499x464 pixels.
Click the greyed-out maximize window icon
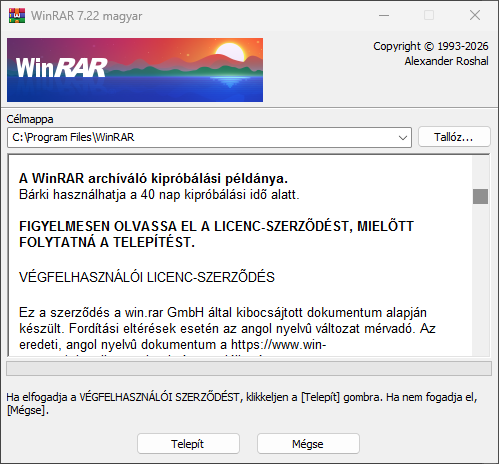pos(429,15)
